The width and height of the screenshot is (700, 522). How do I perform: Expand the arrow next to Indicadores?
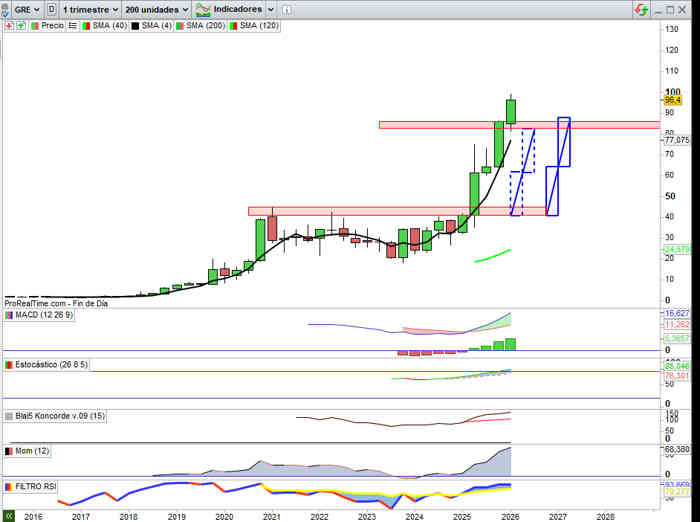coord(271,9)
